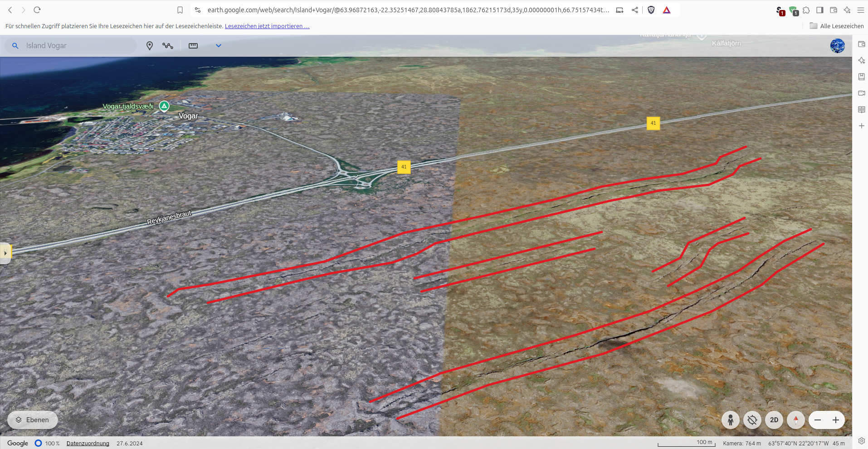Select the add placemark pin tool
Viewport: 868px width, 449px height.
[x=150, y=46]
